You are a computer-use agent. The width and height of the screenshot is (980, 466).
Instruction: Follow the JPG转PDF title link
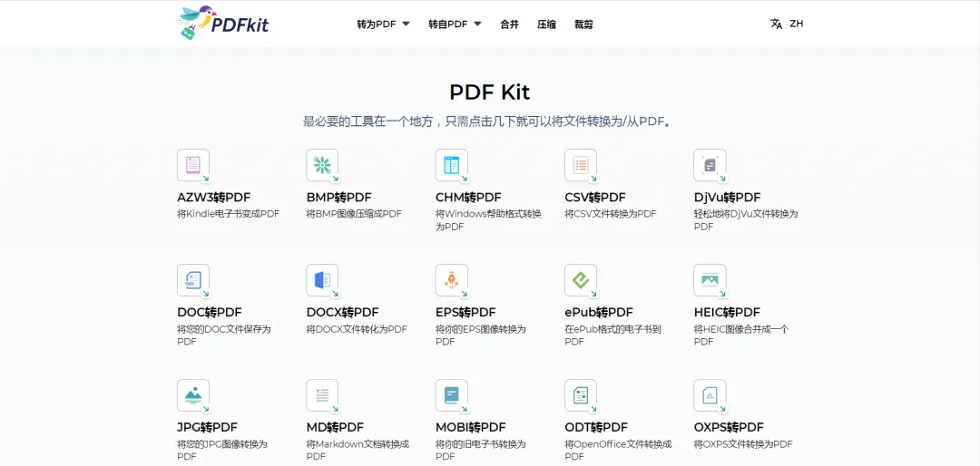(x=208, y=428)
